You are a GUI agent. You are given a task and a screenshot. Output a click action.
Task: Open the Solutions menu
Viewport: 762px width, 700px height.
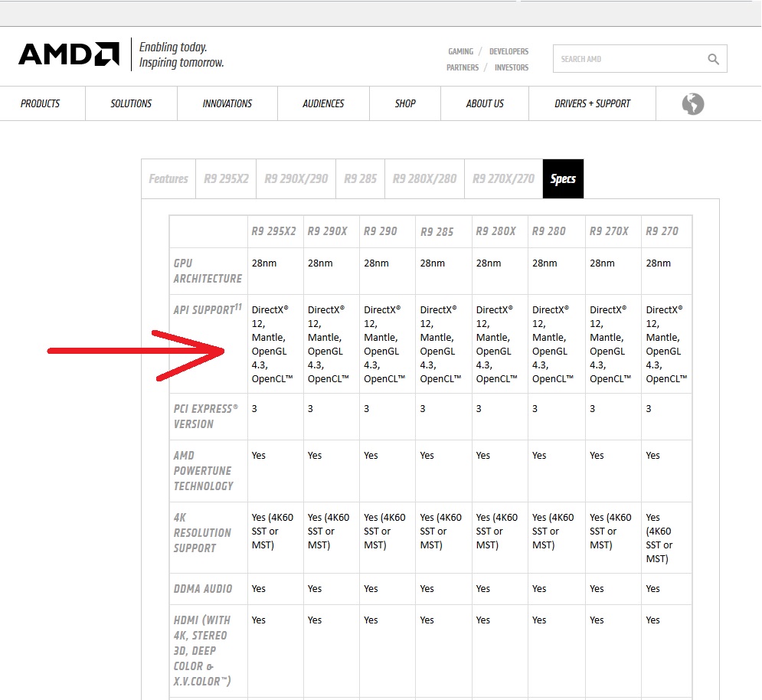131,103
